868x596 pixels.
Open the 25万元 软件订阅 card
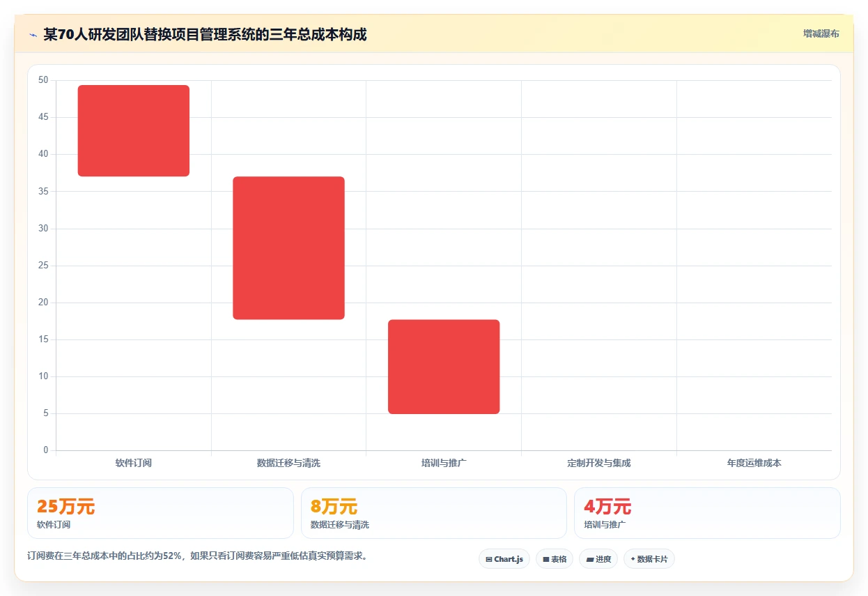[160, 513]
